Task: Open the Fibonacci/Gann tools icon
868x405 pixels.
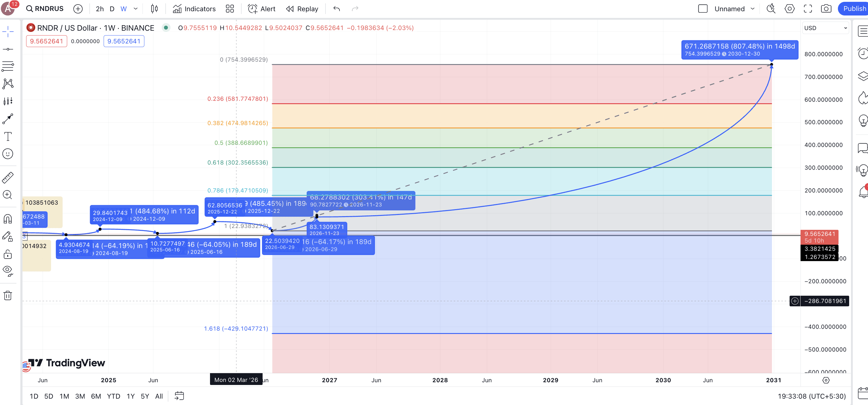Action: (x=8, y=65)
